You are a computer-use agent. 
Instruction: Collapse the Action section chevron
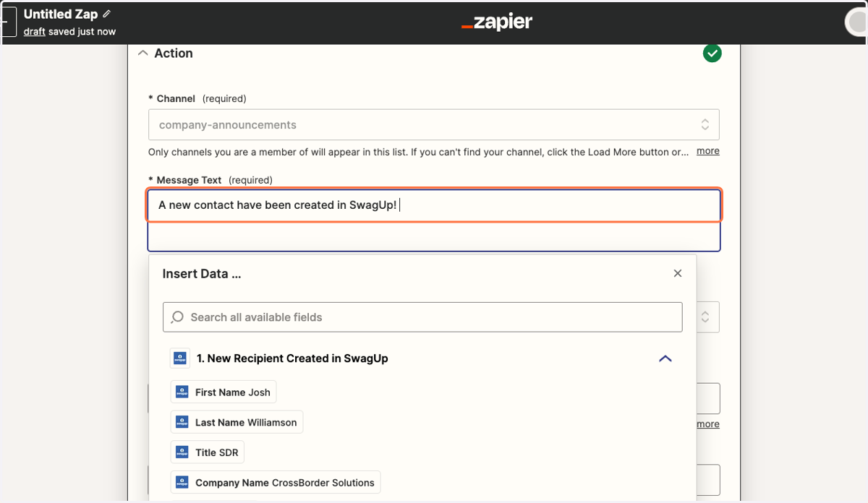point(142,53)
